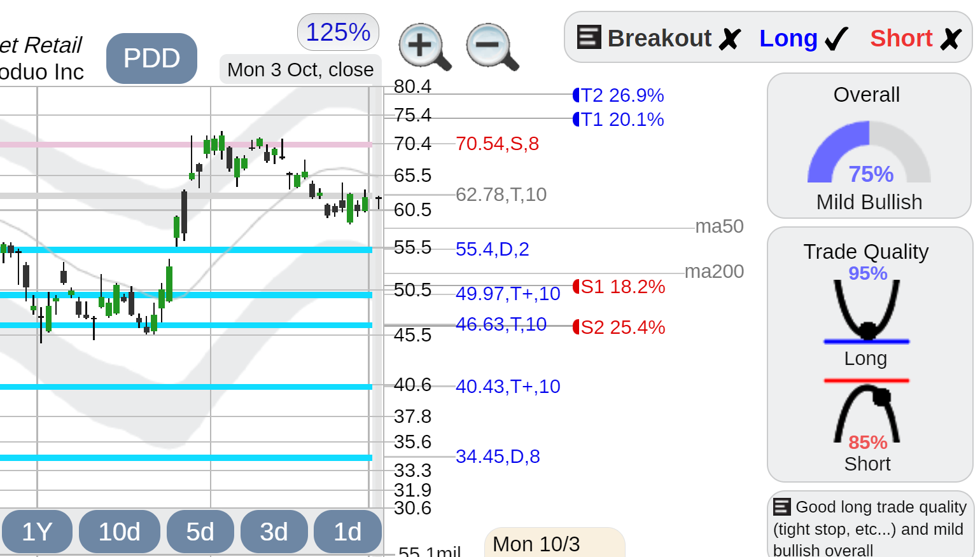Open the PDD ticker selector
Screen dimensions: 980x557
tap(151, 58)
